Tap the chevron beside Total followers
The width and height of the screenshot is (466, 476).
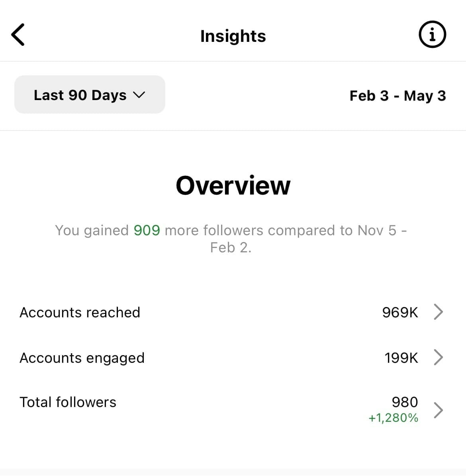pos(438,410)
